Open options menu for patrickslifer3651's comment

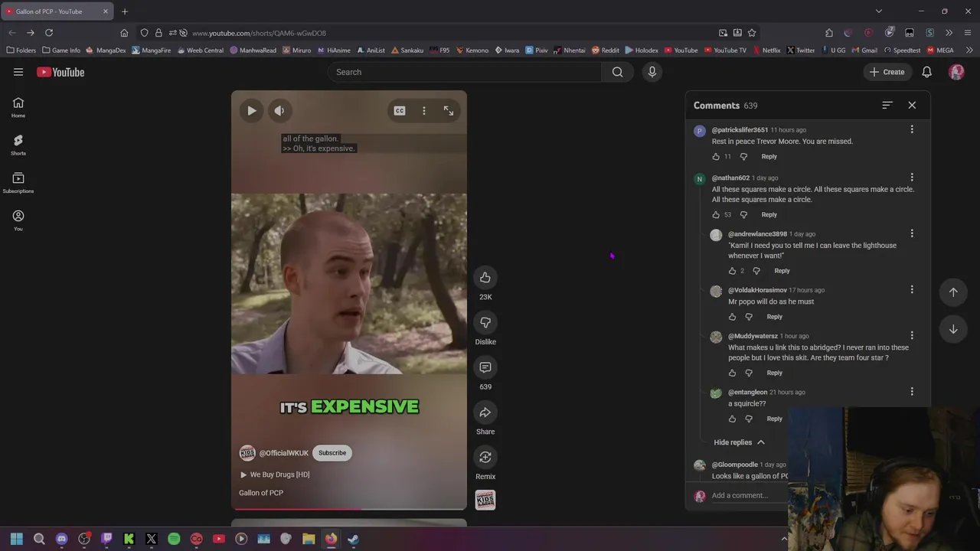point(912,129)
